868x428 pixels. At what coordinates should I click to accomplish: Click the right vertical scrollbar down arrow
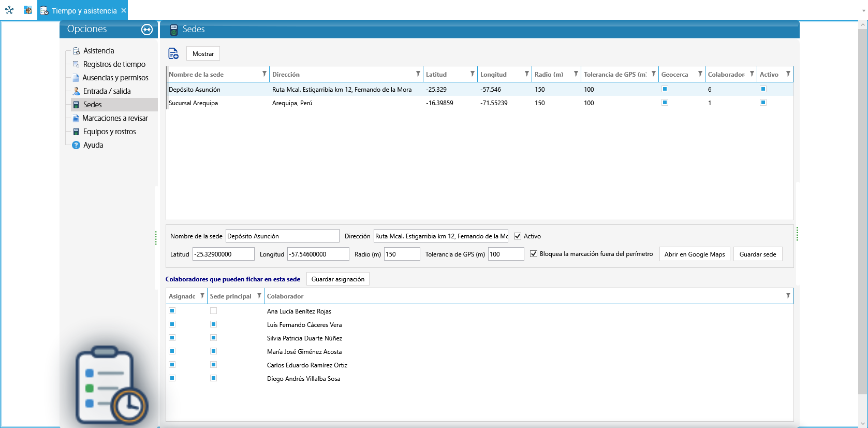pos(863,423)
